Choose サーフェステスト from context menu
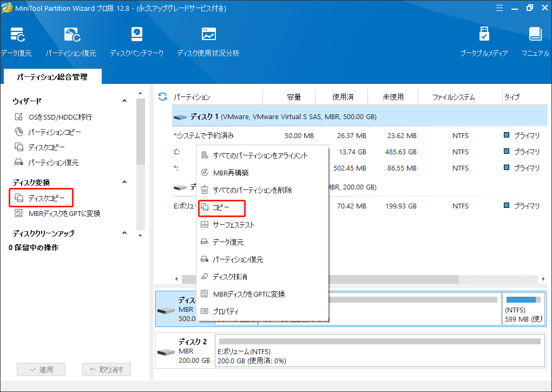Image resolution: width=552 pixels, height=392 pixels. pyautogui.click(x=262, y=225)
